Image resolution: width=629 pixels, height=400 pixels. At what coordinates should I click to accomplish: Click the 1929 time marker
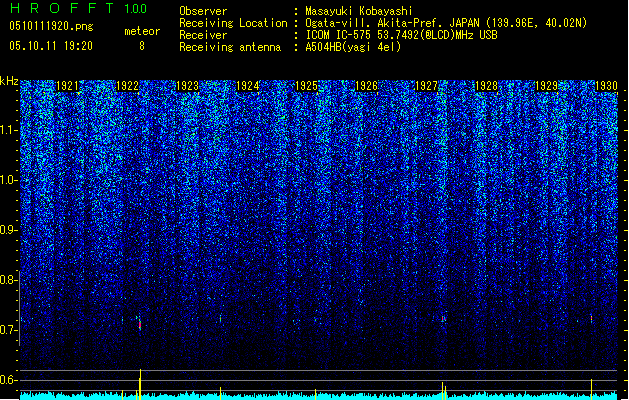(547, 86)
